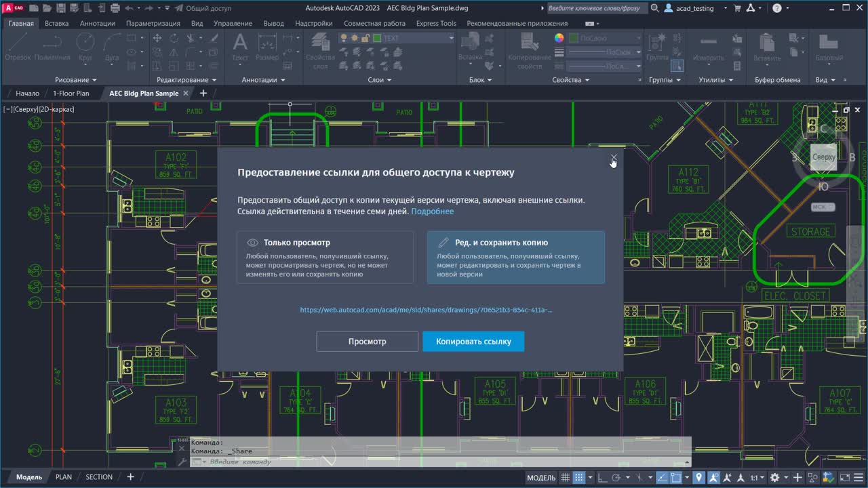The height and width of the screenshot is (488, 868).
Task: Click the Rotate tool icon
Action: coord(173,39)
